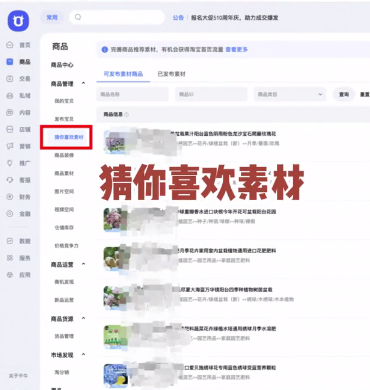Open 淘分销 menu entry
The height and width of the screenshot is (390, 370).
point(62,372)
